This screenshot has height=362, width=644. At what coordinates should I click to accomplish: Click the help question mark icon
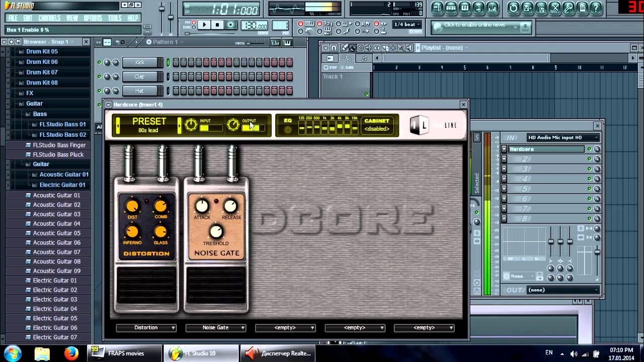596,8
